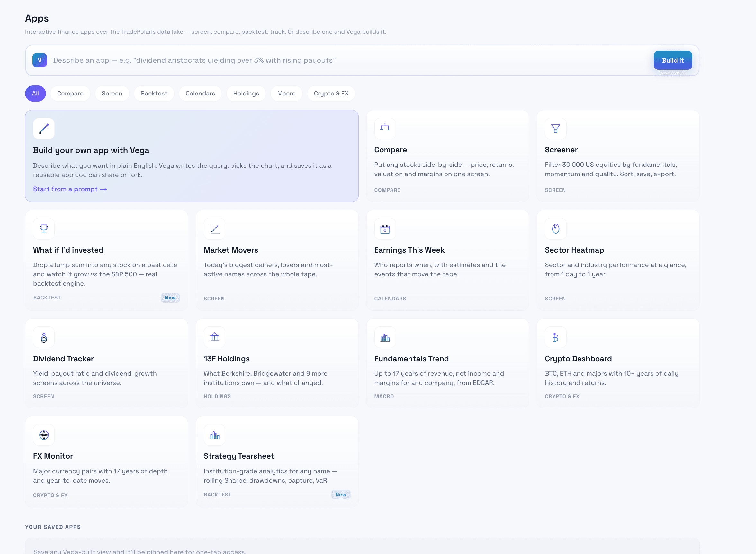Click the pencil icon on Build your own app
The image size is (756, 554).
(x=44, y=129)
